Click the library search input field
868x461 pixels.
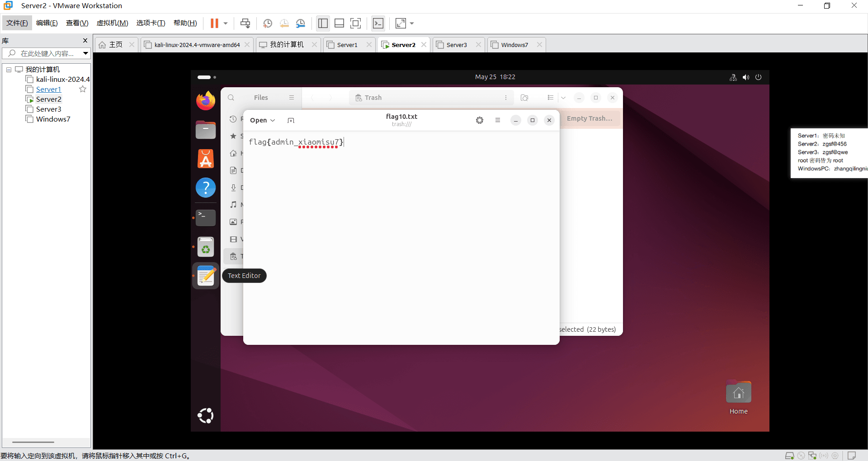click(x=47, y=53)
